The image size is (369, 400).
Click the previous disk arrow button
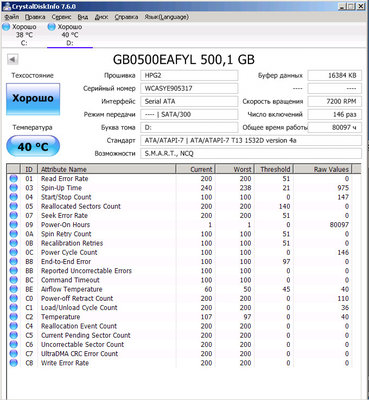pyautogui.click(x=12, y=60)
